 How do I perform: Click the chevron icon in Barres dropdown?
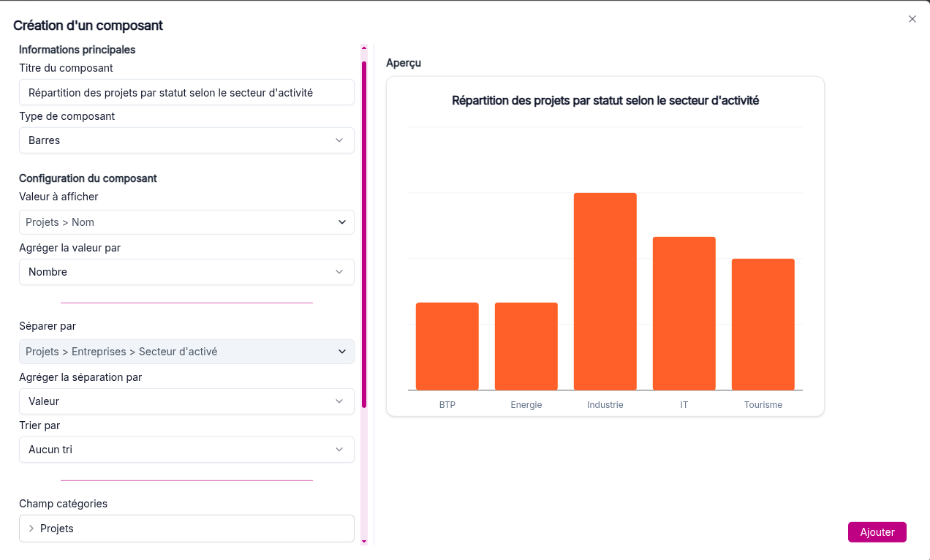click(339, 140)
